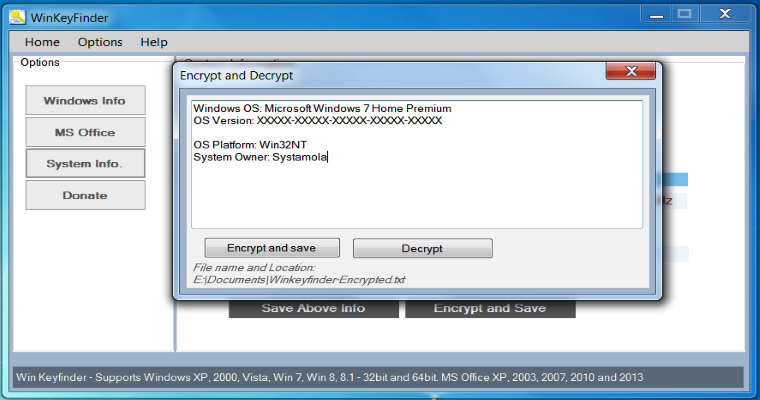760x400 pixels.
Task: Close the WinKeyFinder main window
Action: tap(725, 14)
